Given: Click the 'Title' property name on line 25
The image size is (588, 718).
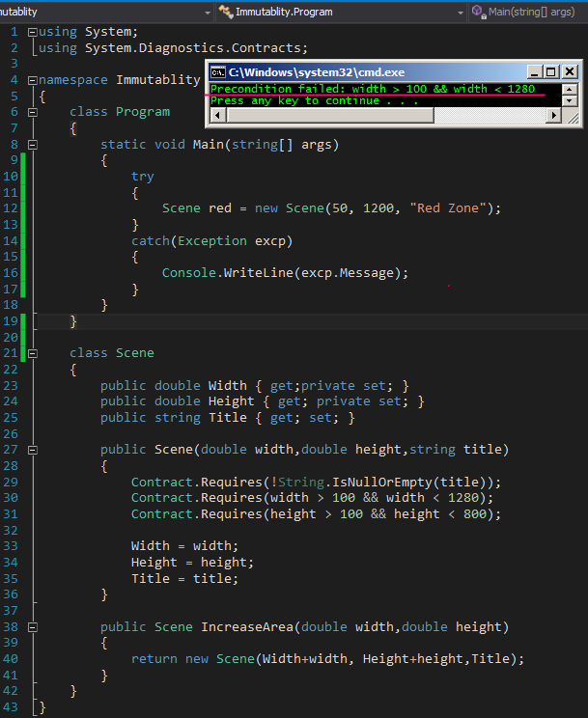Looking at the screenshot, I should pos(227,418).
